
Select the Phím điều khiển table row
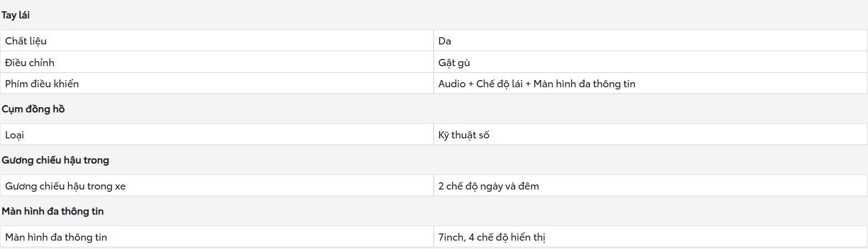point(434,84)
